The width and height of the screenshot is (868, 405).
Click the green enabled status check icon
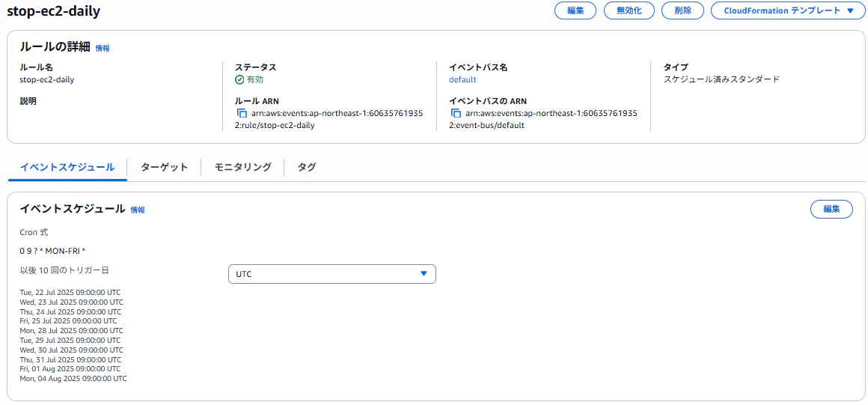pos(239,80)
